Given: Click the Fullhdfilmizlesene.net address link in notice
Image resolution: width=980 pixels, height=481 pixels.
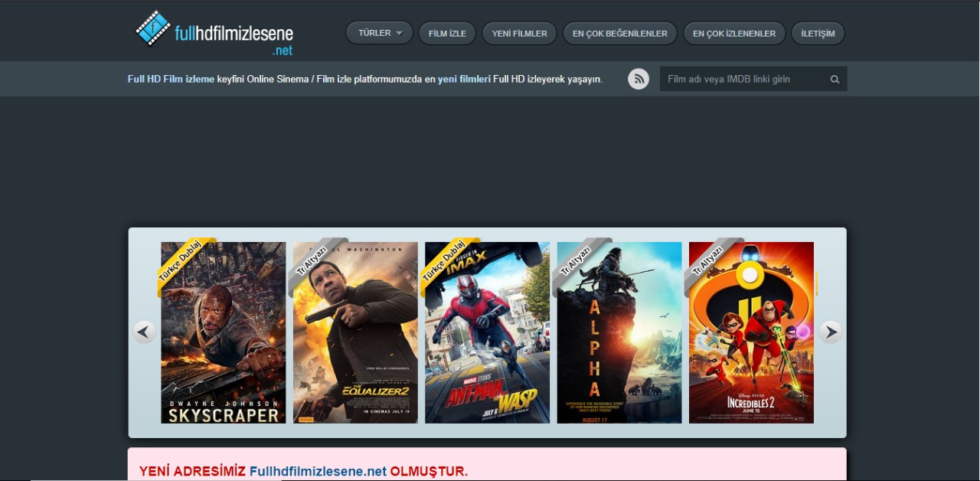Looking at the screenshot, I should point(318,471).
